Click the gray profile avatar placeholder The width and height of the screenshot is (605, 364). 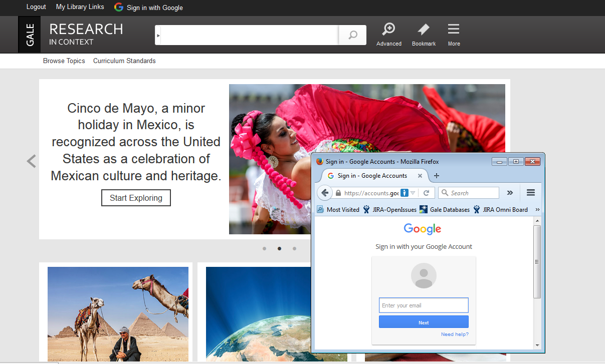tap(424, 276)
